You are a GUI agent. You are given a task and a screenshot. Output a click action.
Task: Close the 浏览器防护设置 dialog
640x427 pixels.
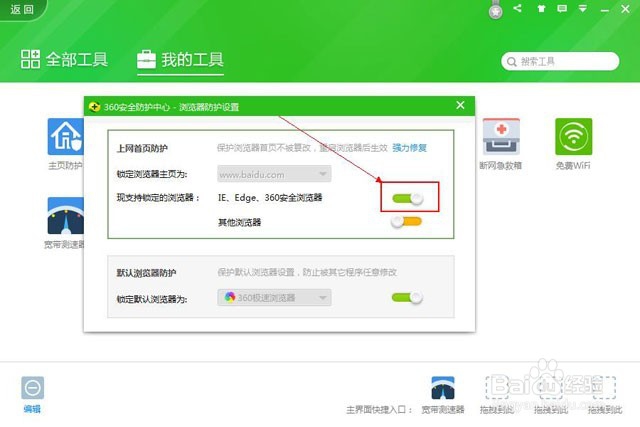pos(460,105)
